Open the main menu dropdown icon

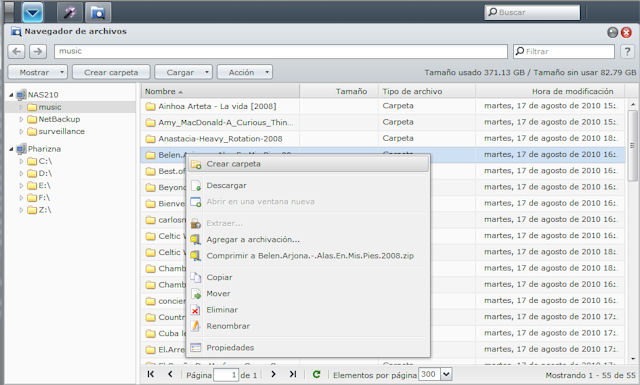click(32, 12)
